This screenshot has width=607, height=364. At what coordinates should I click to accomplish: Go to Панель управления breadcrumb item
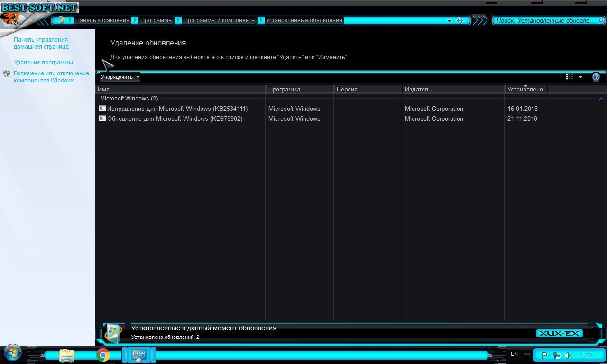[102, 20]
